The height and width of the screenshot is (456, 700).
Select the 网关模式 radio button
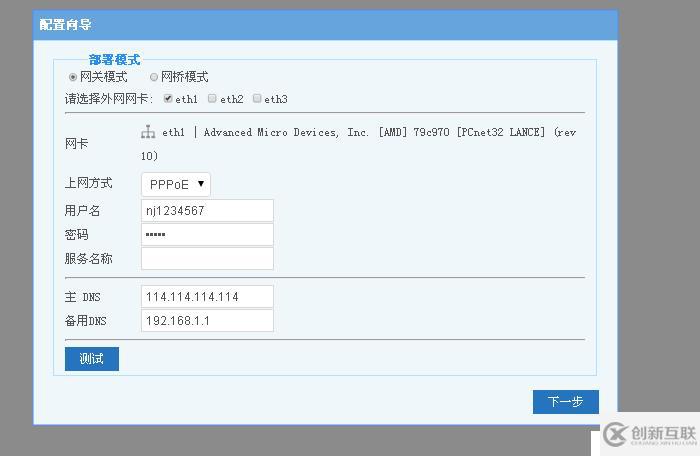point(73,77)
